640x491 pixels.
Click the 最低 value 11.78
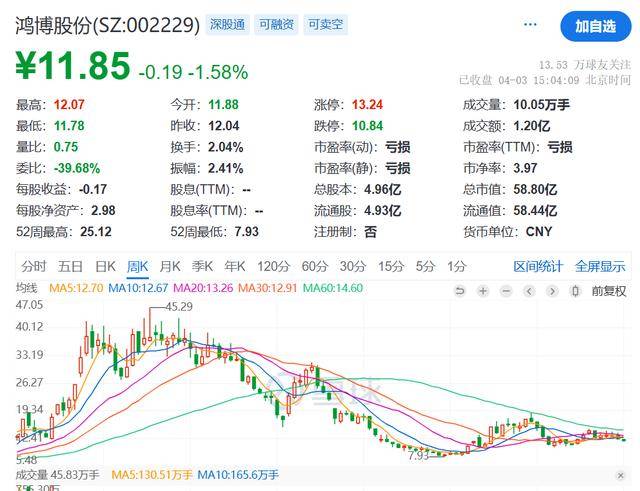click(69, 126)
